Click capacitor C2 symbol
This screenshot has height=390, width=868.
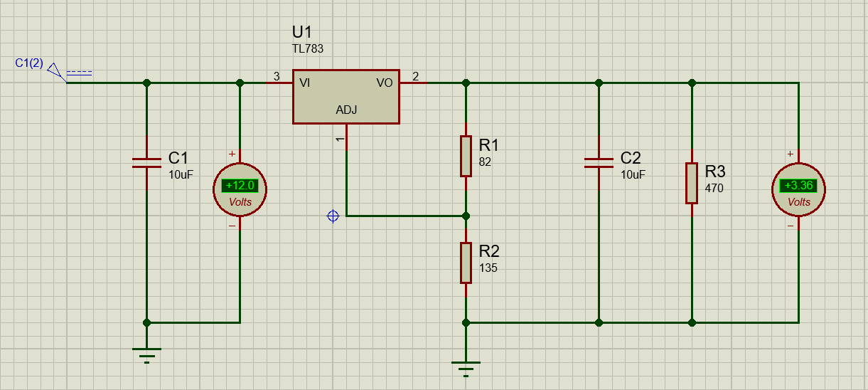[599, 163]
